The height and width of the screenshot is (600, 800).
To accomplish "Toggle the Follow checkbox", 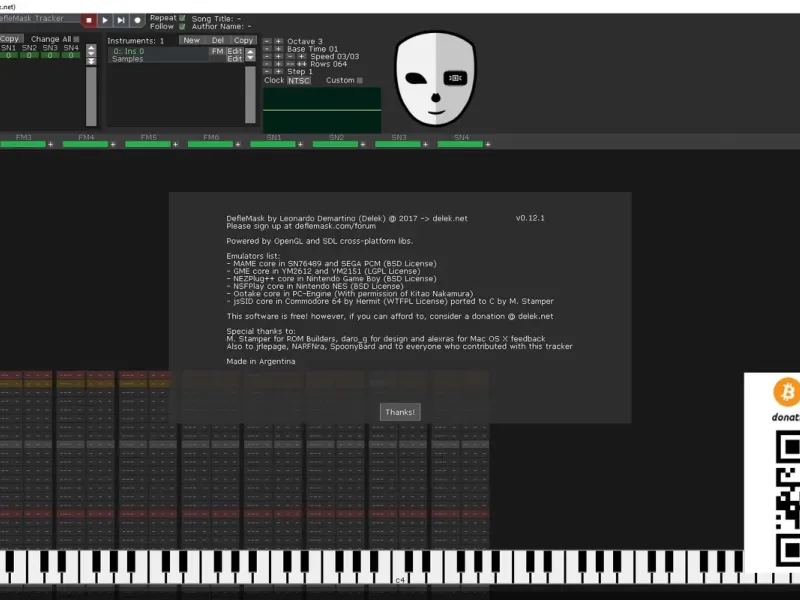I will [x=182, y=27].
